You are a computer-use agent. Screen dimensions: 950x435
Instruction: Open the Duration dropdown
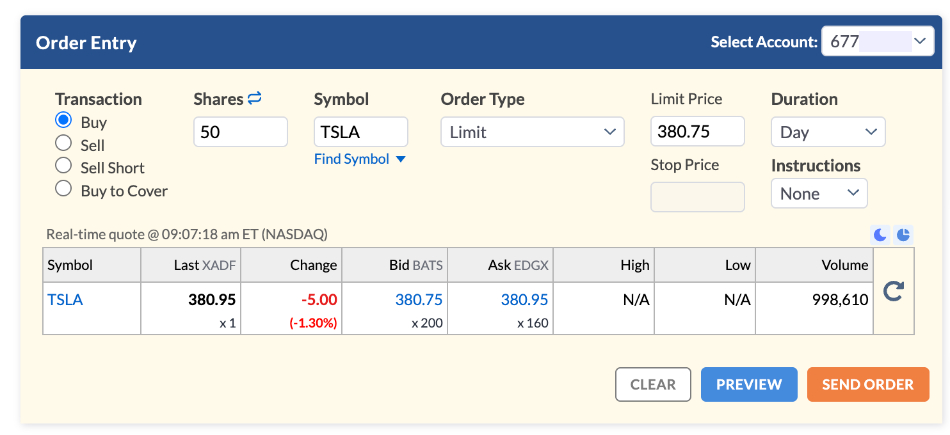827,132
